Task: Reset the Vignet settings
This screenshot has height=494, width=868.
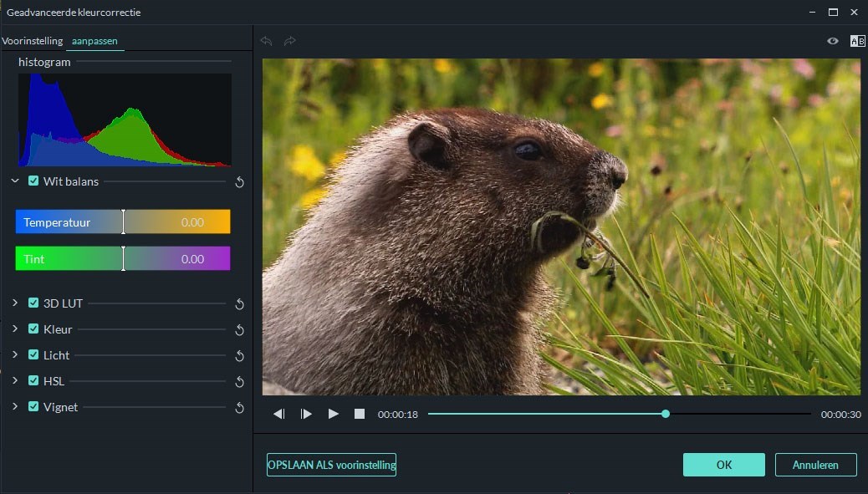Action: coord(240,408)
